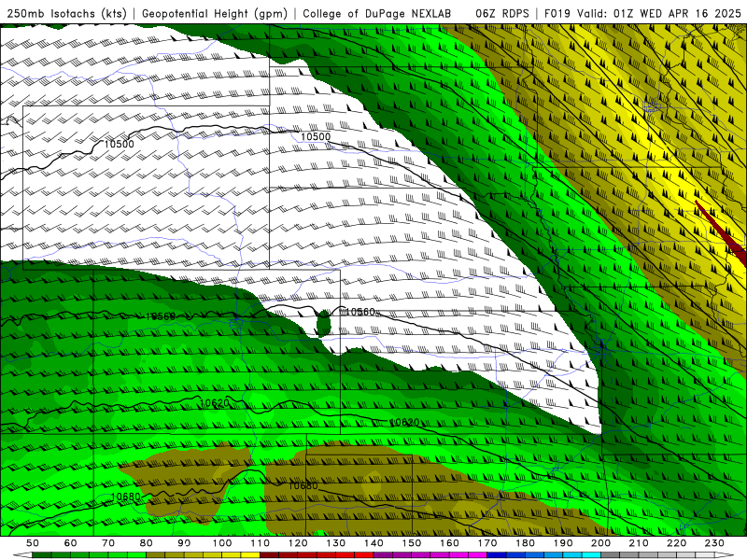Click the 140 value on the color scale

[374, 543]
